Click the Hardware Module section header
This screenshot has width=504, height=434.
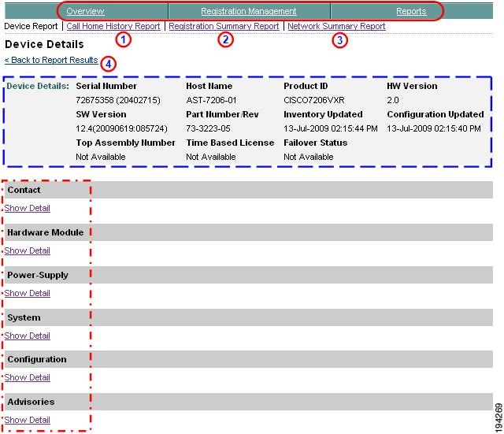point(249,232)
